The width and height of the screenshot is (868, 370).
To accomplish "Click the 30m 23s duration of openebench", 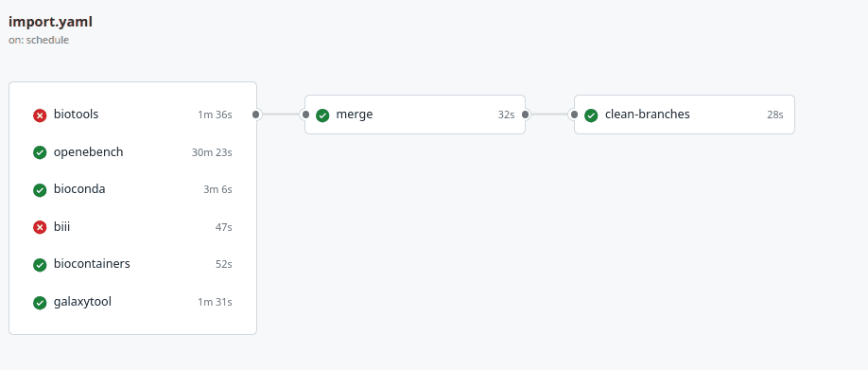I will [x=212, y=152].
